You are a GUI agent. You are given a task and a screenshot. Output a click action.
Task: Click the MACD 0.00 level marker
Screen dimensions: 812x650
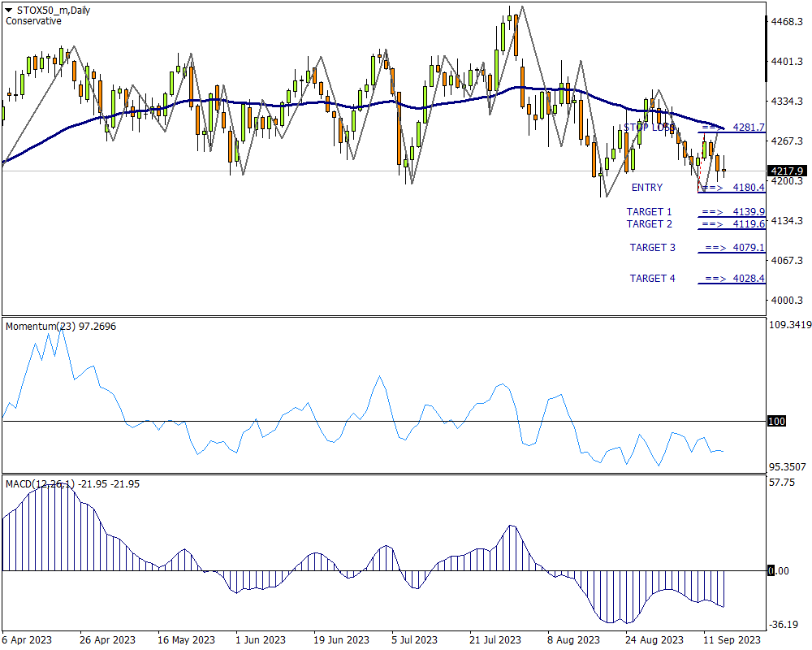tap(779, 571)
